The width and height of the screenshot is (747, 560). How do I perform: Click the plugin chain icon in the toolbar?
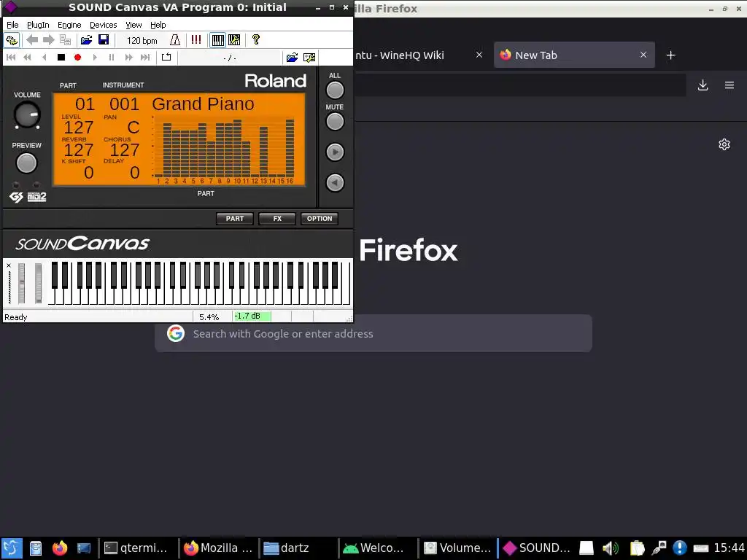(x=12, y=40)
